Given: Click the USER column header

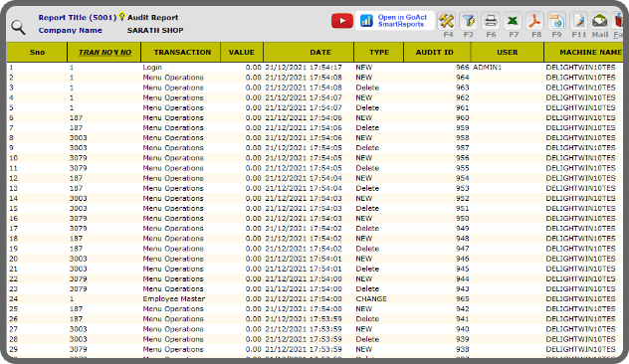Looking at the screenshot, I should point(508,52).
